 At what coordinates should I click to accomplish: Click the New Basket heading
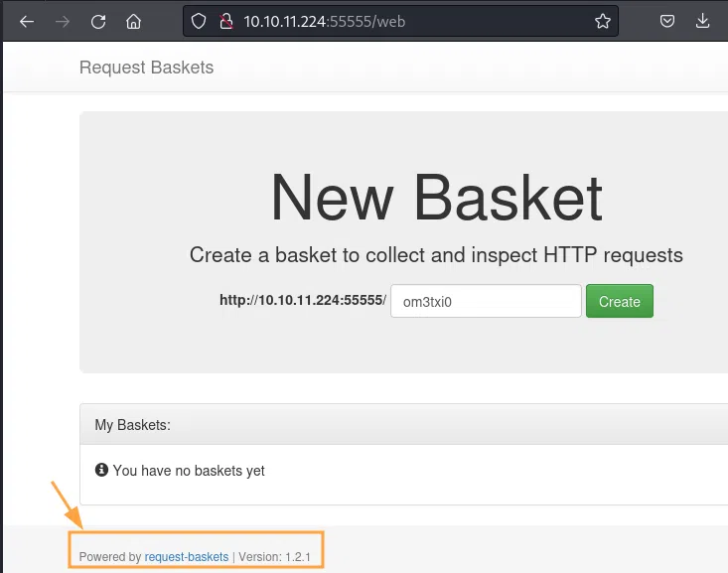436,198
